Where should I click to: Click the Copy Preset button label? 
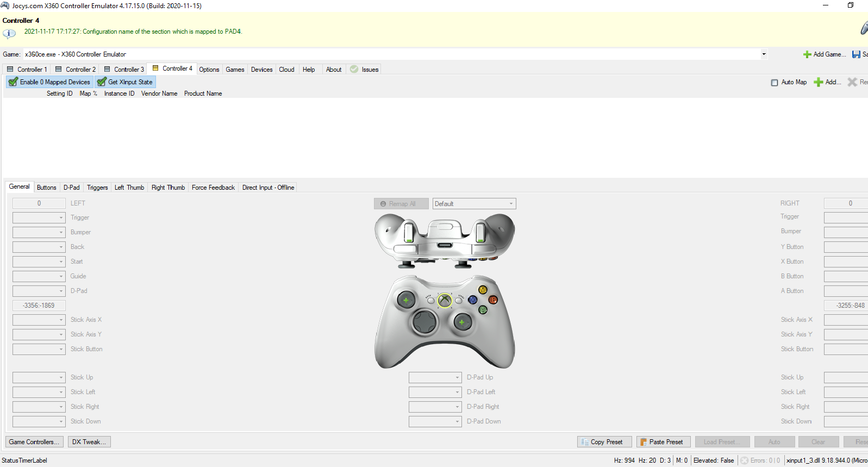click(x=607, y=442)
